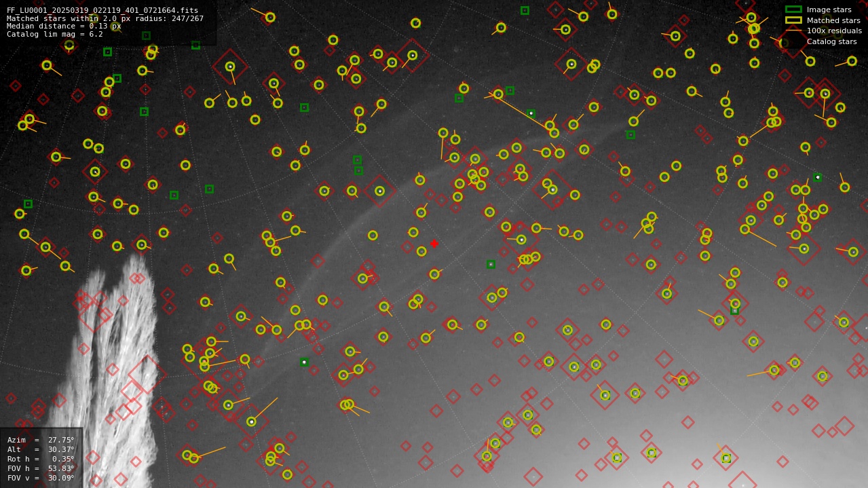
Task: Click the 'Catalog lim mag = 6.2' text
Action: 55,34
